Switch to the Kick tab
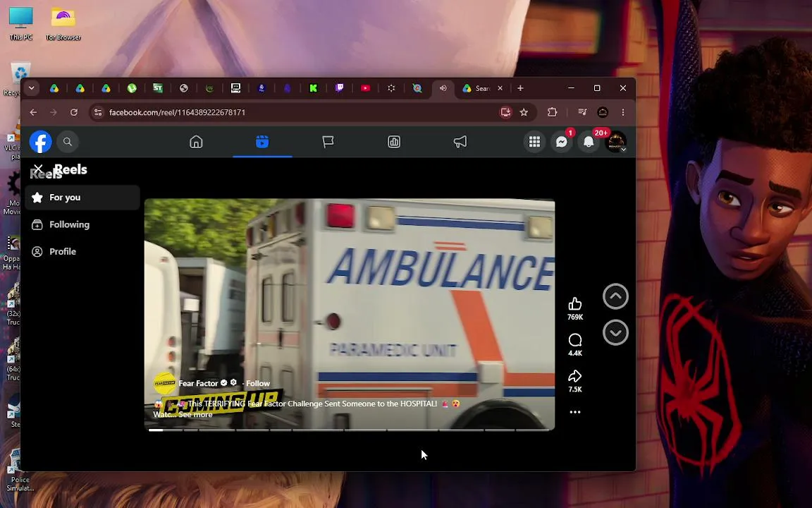The width and height of the screenshot is (812, 508). (313, 88)
